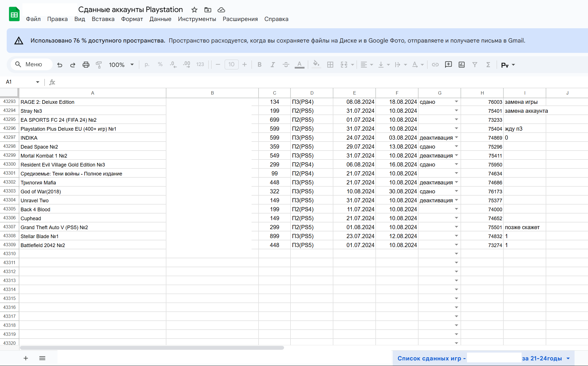The height and width of the screenshot is (366, 588).
Task: Open the Правка menu
Action: (57, 19)
